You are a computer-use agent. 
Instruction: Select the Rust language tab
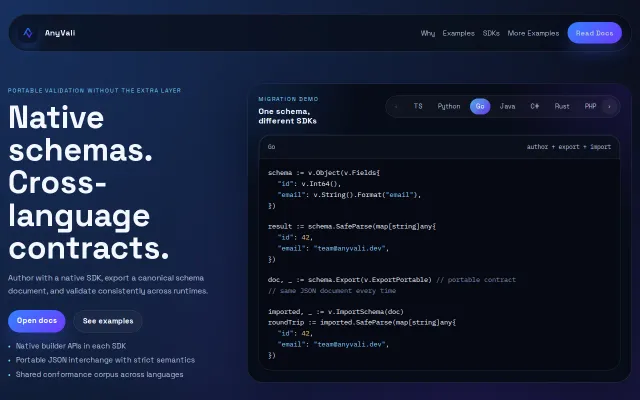562,107
